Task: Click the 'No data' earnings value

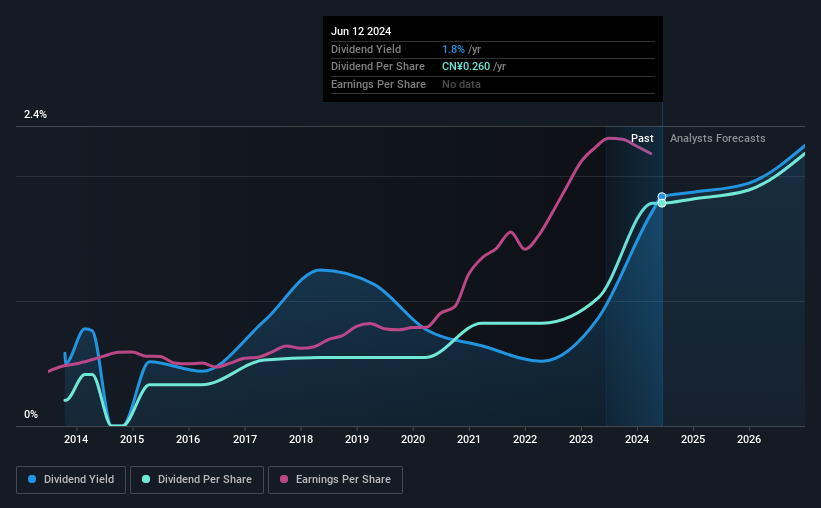Action: pos(461,84)
